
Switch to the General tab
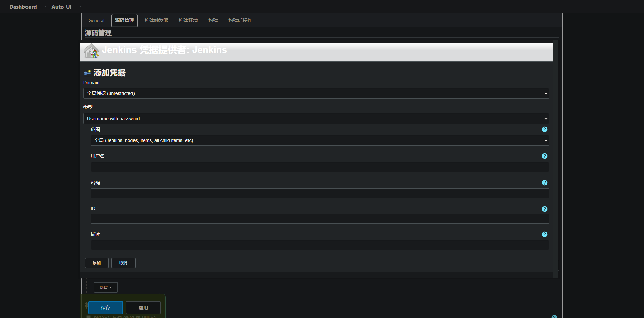click(x=96, y=20)
